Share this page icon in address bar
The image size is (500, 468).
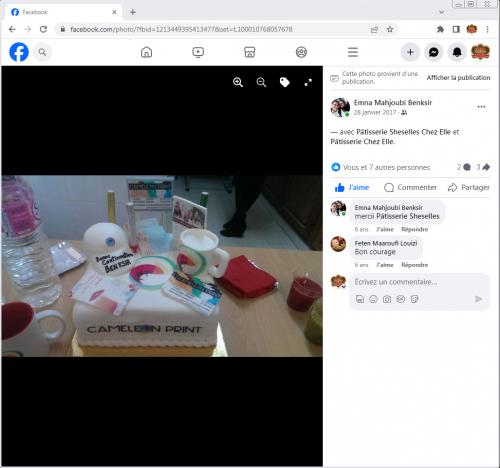point(374,29)
